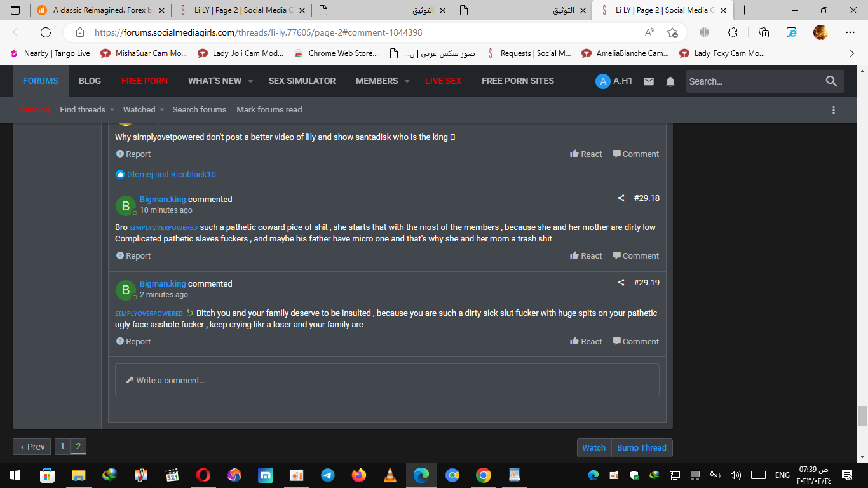
Task: Expand the Watched dropdown
Action: (x=144, y=110)
